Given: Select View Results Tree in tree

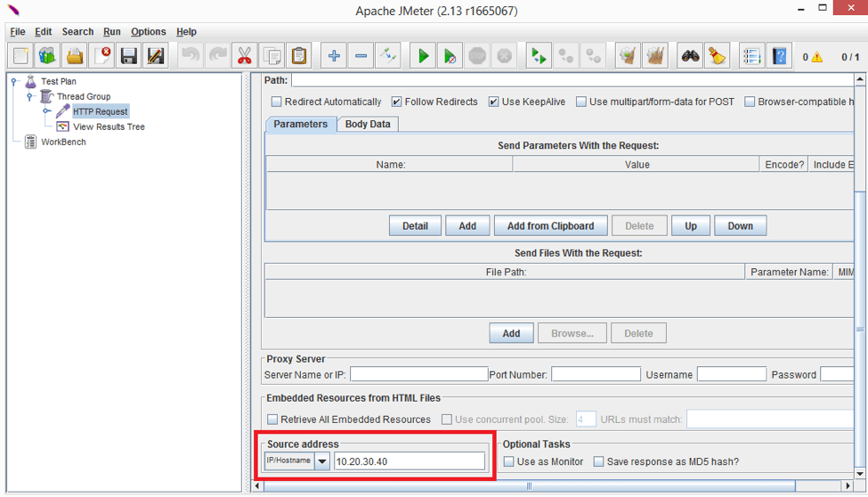Looking at the screenshot, I should tap(109, 126).
